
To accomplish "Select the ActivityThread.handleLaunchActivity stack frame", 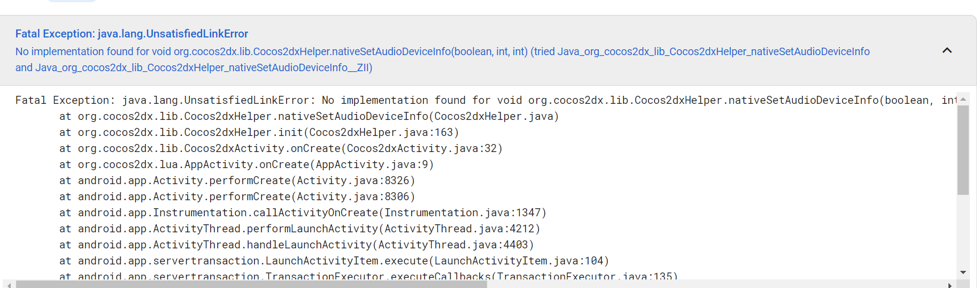I will point(296,245).
